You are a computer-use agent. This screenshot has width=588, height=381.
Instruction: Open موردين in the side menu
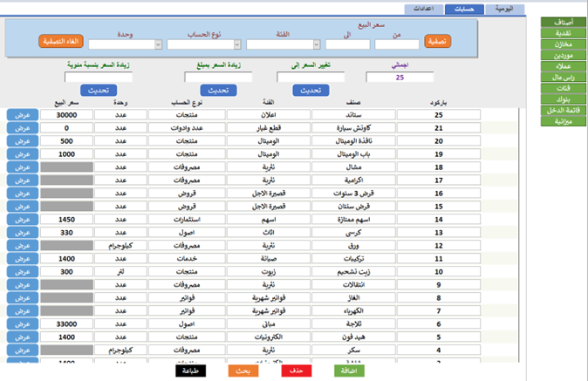pos(564,55)
